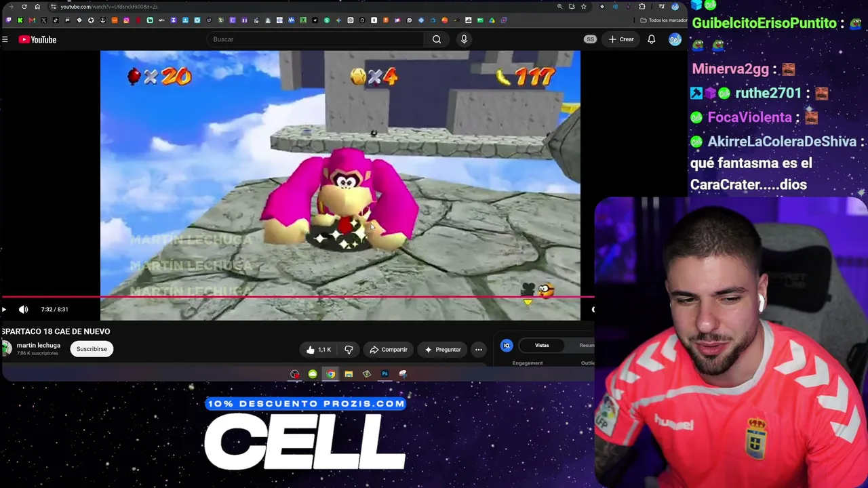The image size is (868, 488).
Task: Open the martin lechuga channel name link
Action: [x=39, y=346]
